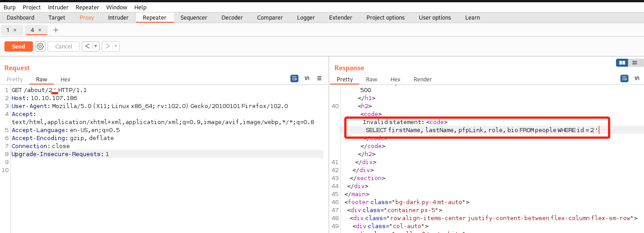Switch to top-bottom stacked layout view

[635, 63]
